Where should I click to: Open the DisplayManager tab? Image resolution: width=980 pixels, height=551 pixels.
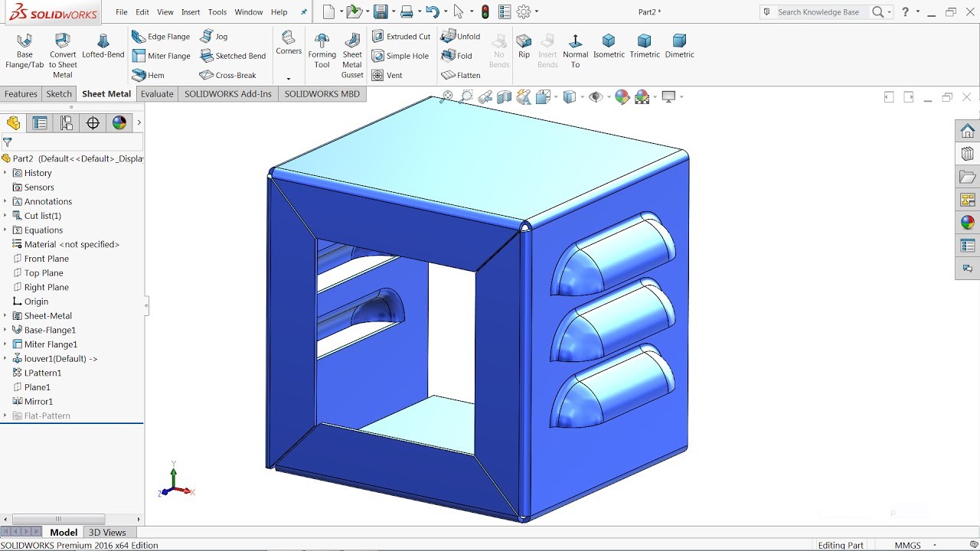[119, 123]
